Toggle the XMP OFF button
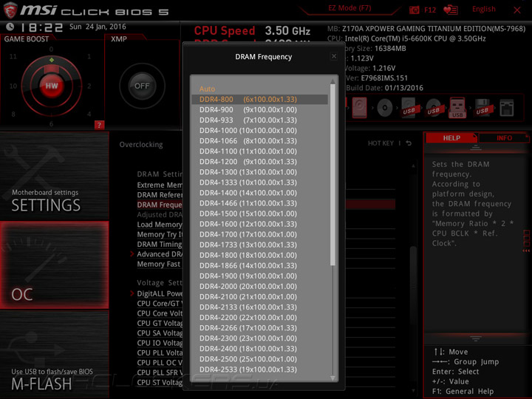The image size is (532, 399). point(142,86)
